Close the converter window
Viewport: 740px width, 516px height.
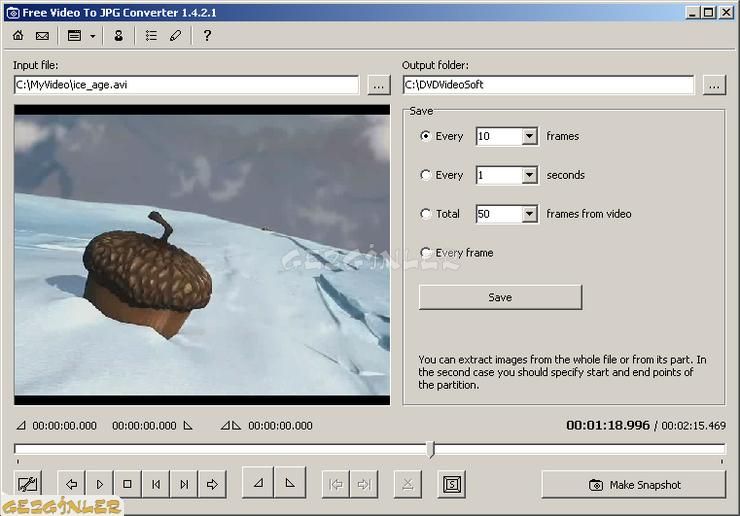pyautogui.click(x=726, y=12)
